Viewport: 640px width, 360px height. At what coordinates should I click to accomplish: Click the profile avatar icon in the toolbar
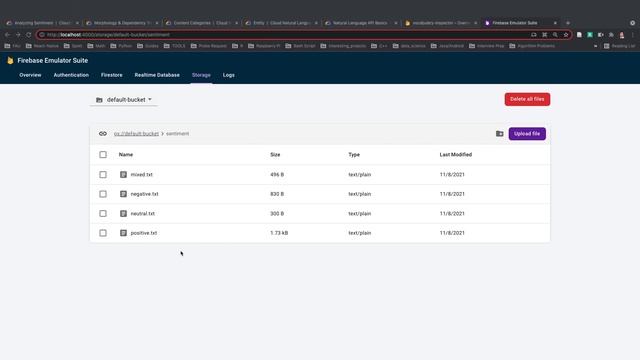tap(622, 35)
